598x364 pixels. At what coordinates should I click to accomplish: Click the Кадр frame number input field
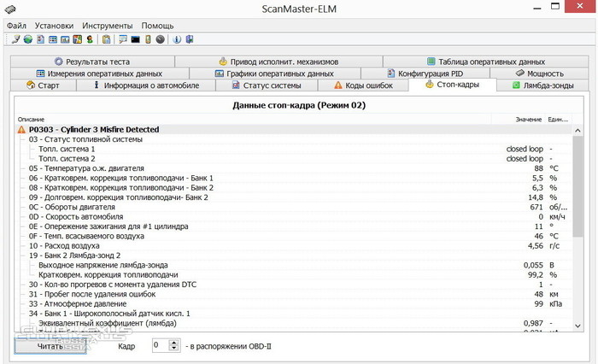point(160,344)
